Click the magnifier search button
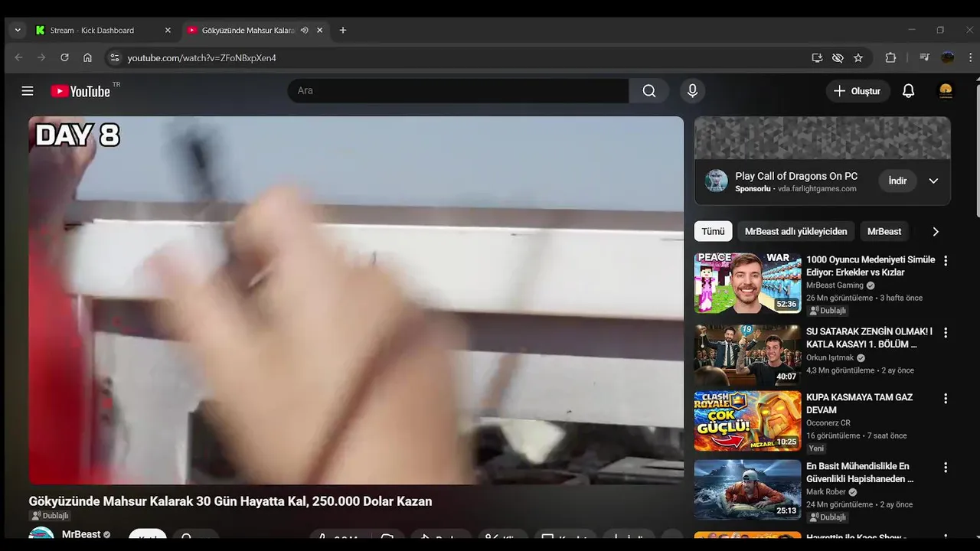This screenshot has width=980, height=551. 649,91
